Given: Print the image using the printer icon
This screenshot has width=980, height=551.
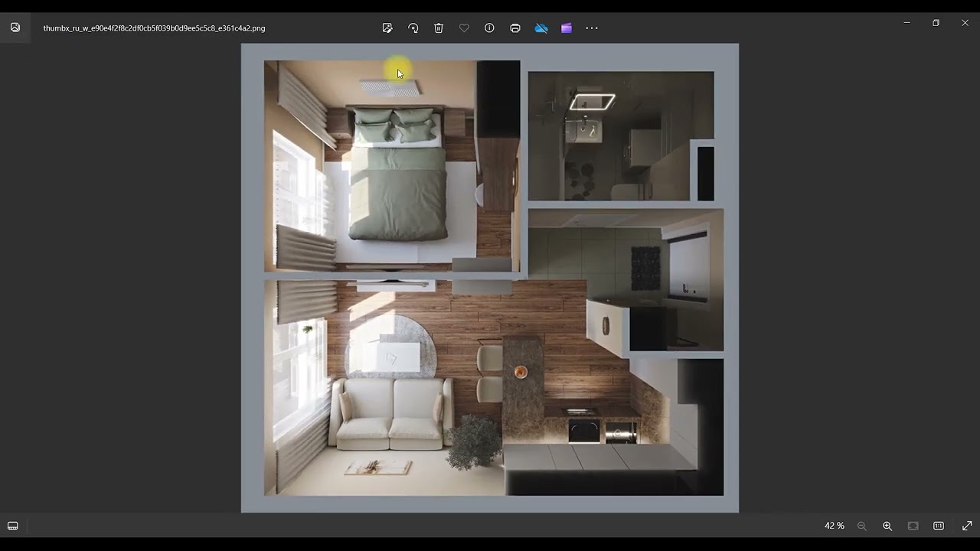Looking at the screenshot, I should pos(515,28).
